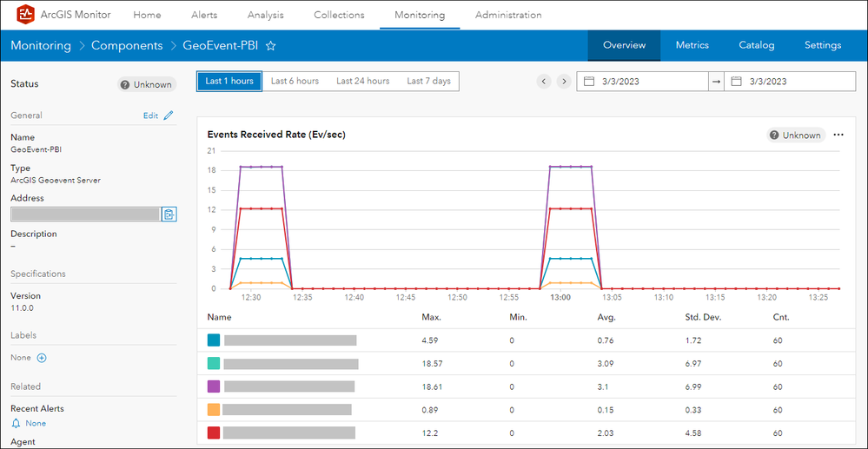This screenshot has width=868, height=449.
Task: Go to next time range arrow
Action: coord(564,82)
